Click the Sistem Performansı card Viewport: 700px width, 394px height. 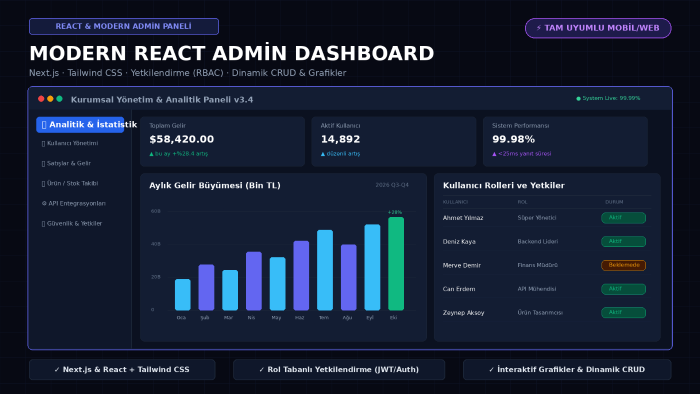(x=565, y=141)
